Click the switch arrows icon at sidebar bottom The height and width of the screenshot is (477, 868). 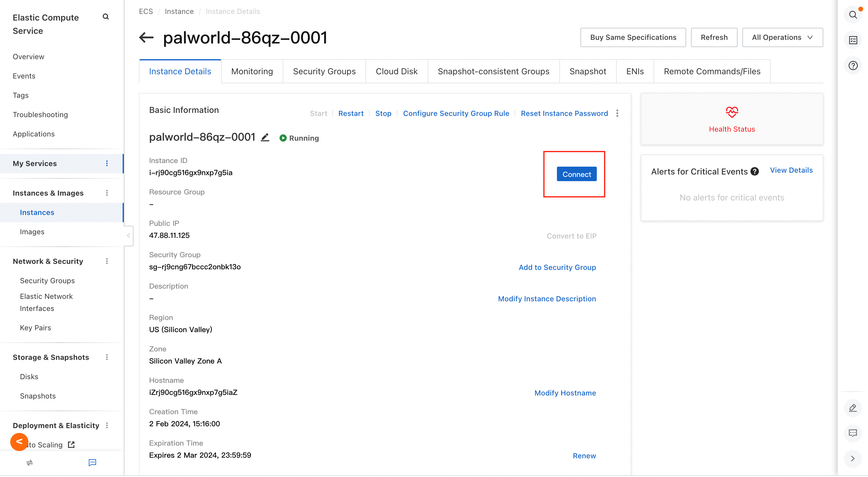pyautogui.click(x=30, y=463)
